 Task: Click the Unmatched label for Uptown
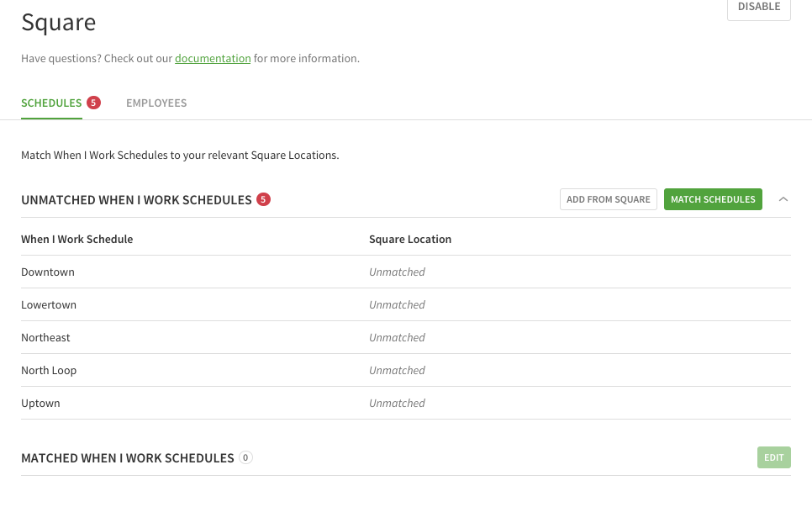(397, 403)
